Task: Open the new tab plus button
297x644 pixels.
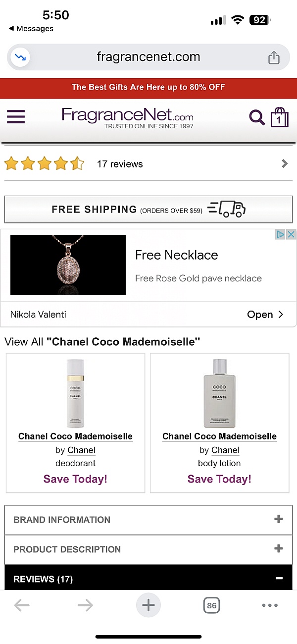Action: pyautogui.click(x=148, y=605)
